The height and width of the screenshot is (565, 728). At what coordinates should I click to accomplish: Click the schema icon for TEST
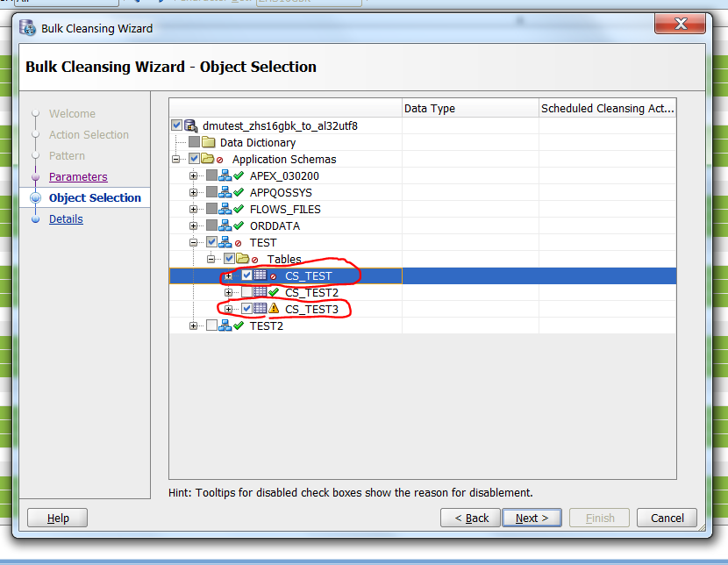point(225,242)
